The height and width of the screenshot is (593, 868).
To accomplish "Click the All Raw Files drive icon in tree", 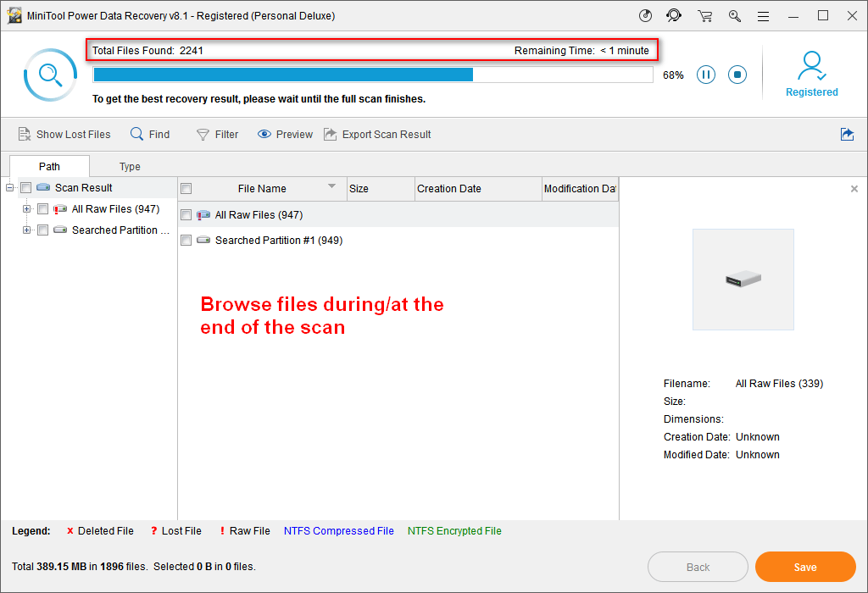I will (x=60, y=209).
